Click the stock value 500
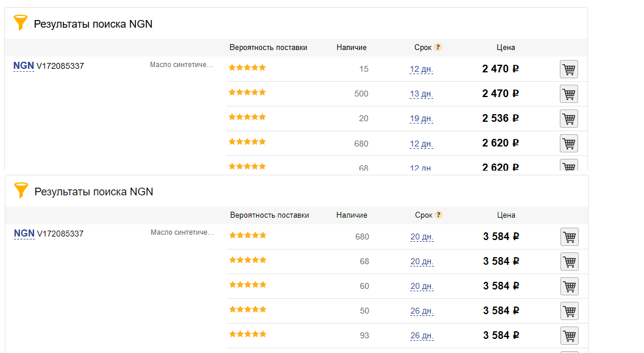 361,94
